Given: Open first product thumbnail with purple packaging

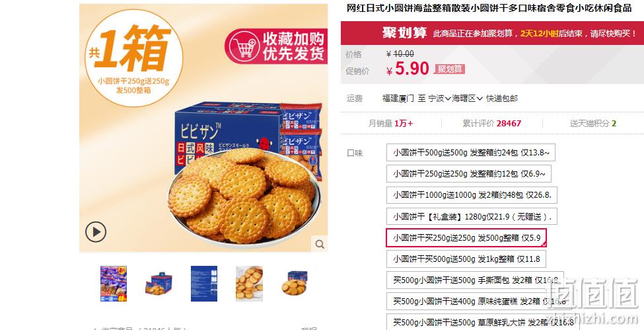Looking at the screenshot, I should point(114,284).
